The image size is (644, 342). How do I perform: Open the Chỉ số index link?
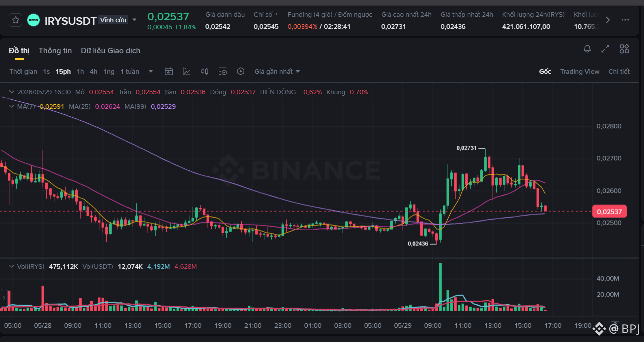point(265,14)
